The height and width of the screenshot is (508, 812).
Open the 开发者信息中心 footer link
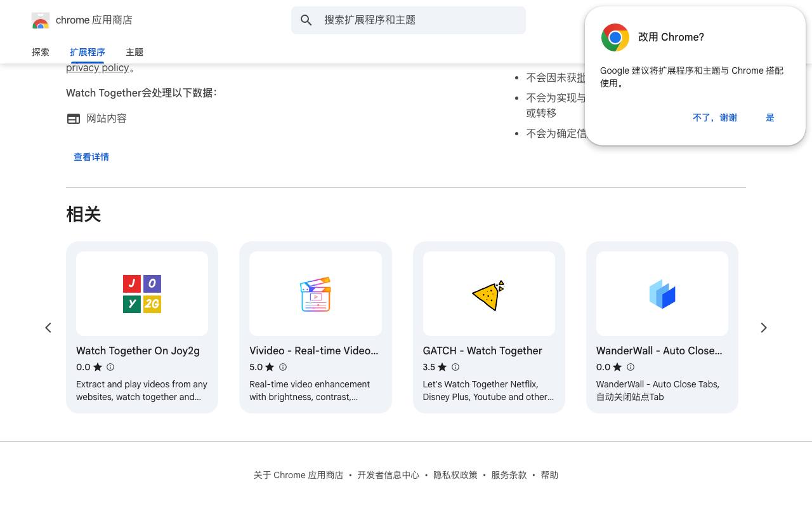[388, 475]
